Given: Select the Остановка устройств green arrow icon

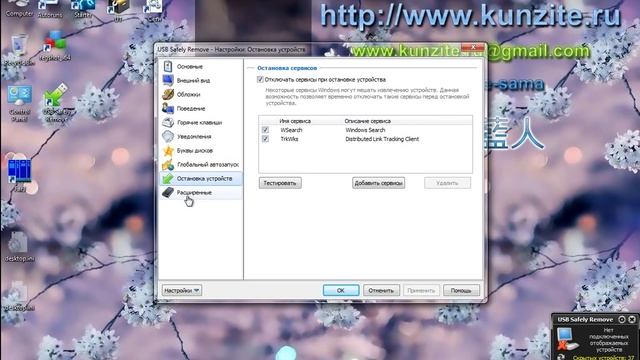Looking at the screenshot, I should pyautogui.click(x=168, y=178).
